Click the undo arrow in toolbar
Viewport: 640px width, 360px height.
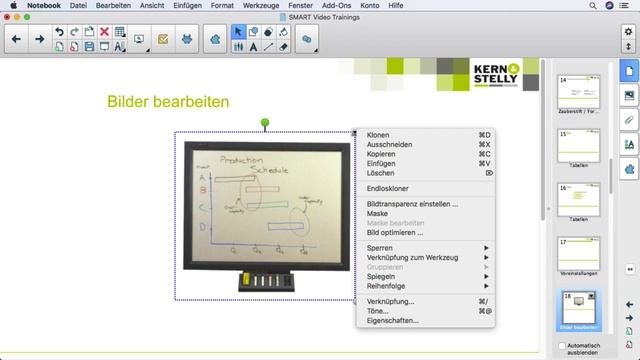coord(59,32)
